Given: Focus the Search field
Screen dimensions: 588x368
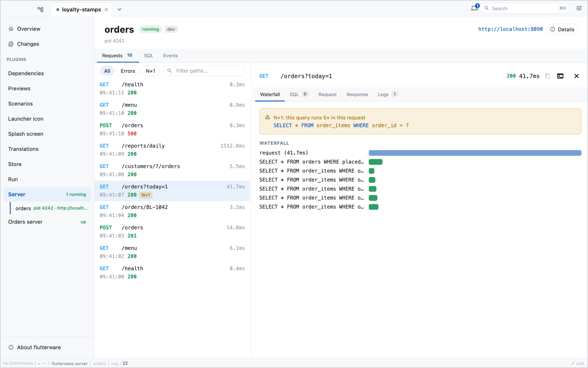Looking at the screenshot, I should point(525,9).
